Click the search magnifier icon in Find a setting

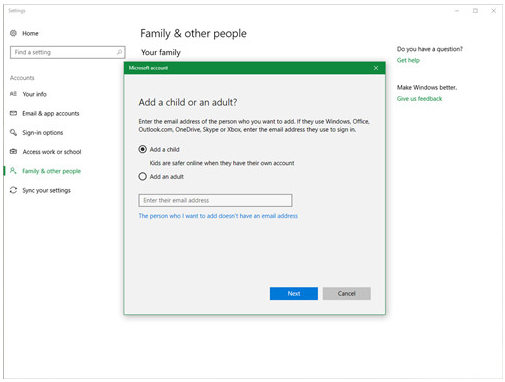coord(119,52)
